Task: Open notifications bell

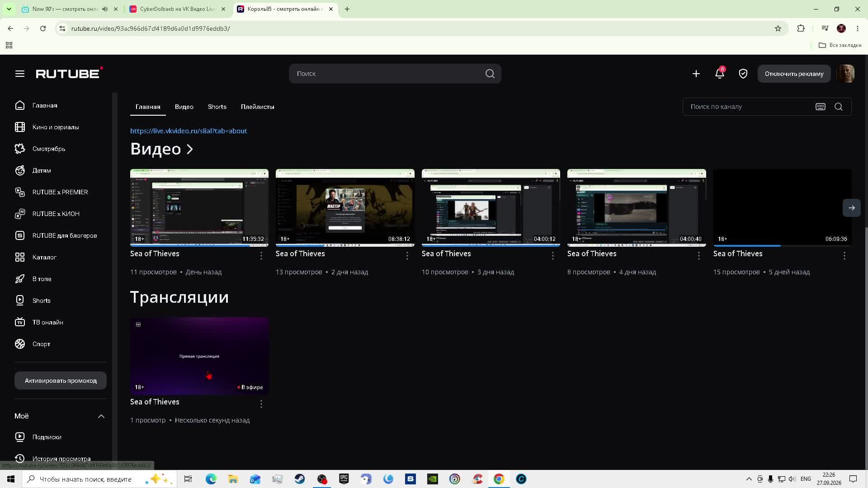Action: 720,73
